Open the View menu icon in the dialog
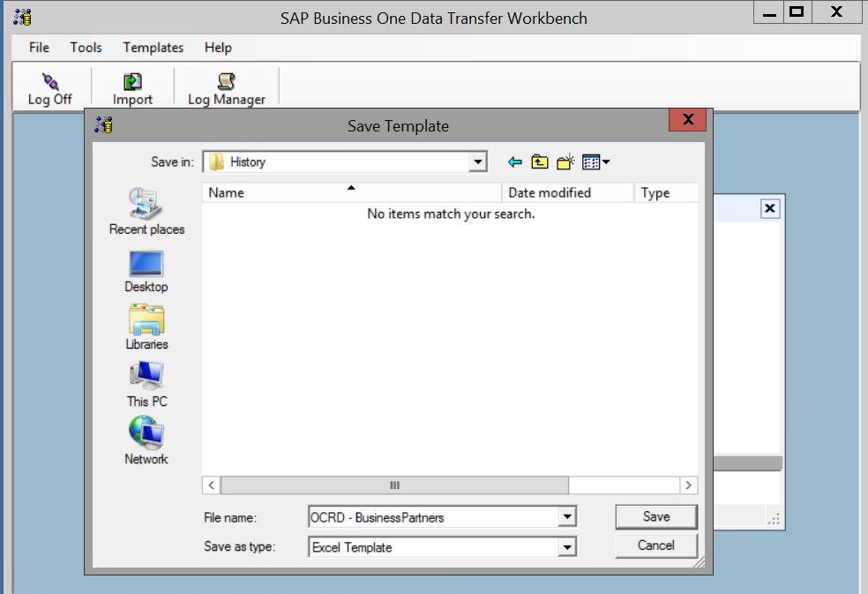Screen dimensions: 868x594 point(595,162)
